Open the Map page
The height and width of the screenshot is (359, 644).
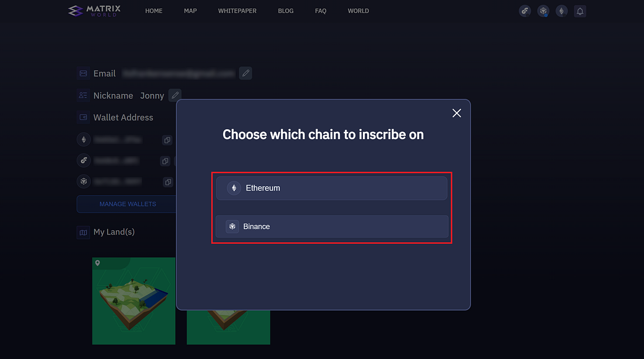190,11
